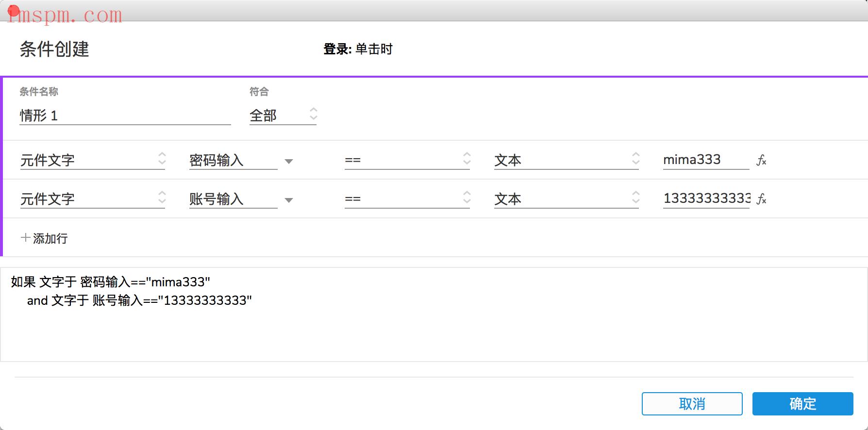The height and width of the screenshot is (430, 868).
Task: Open 文本 type dropdown in mima333 row
Action: (x=567, y=160)
